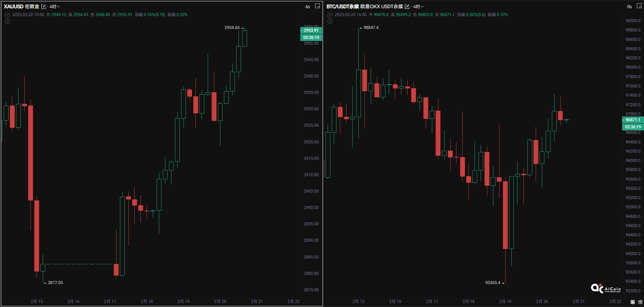Click the 2900.00 level on gold price axis

[x=311, y=208]
